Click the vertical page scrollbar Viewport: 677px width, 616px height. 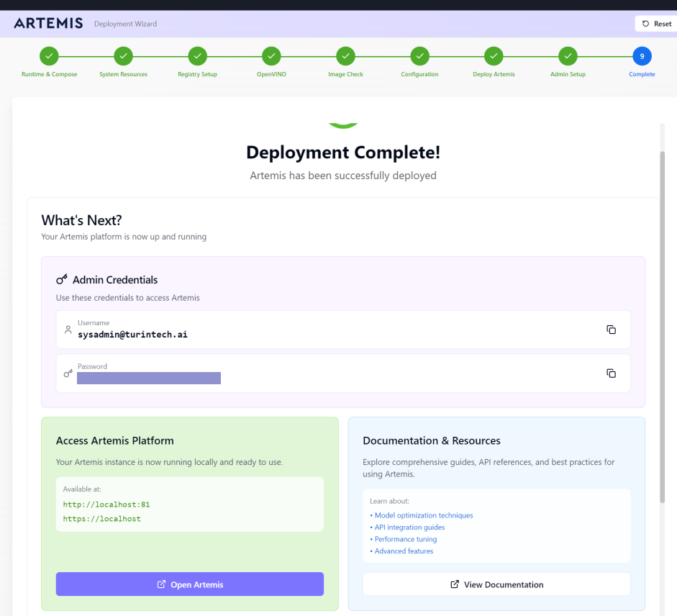[663, 324]
